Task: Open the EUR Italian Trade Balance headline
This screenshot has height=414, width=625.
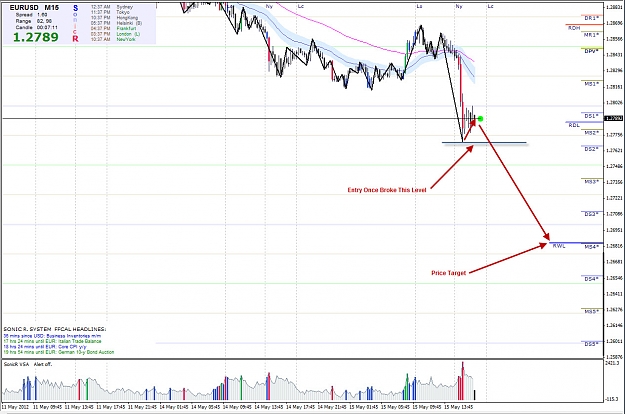Action: (x=52, y=341)
